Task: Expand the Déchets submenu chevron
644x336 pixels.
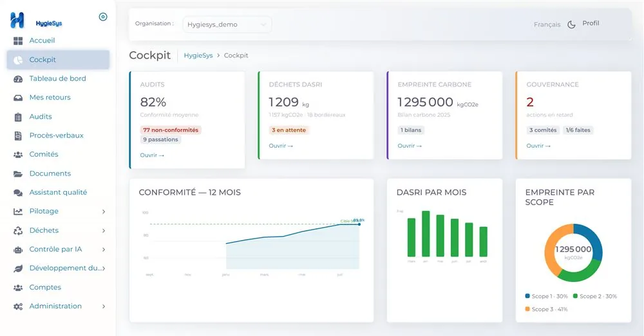Action: [x=104, y=231]
